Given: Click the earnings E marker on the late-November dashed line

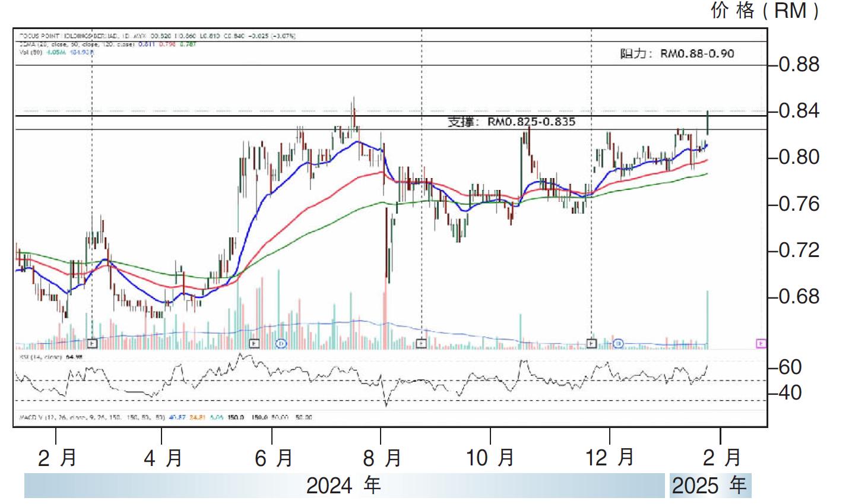Looking at the screenshot, I should tap(591, 343).
